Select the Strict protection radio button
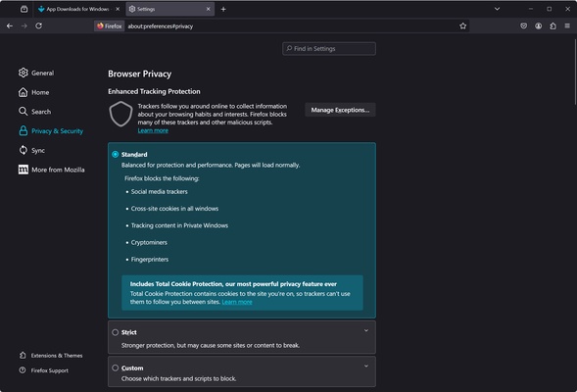Screen dimensions: 577x392 click(116, 332)
